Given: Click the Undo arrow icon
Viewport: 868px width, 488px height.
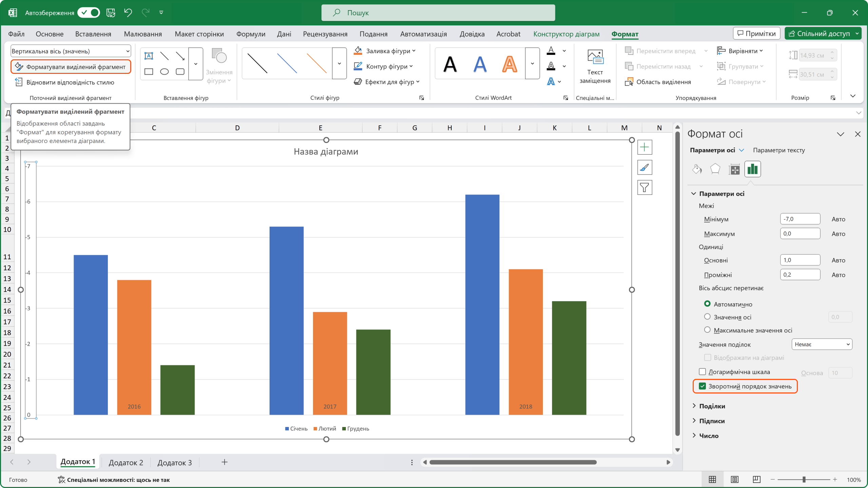Looking at the screenshot, I should [x=128, y=13].
